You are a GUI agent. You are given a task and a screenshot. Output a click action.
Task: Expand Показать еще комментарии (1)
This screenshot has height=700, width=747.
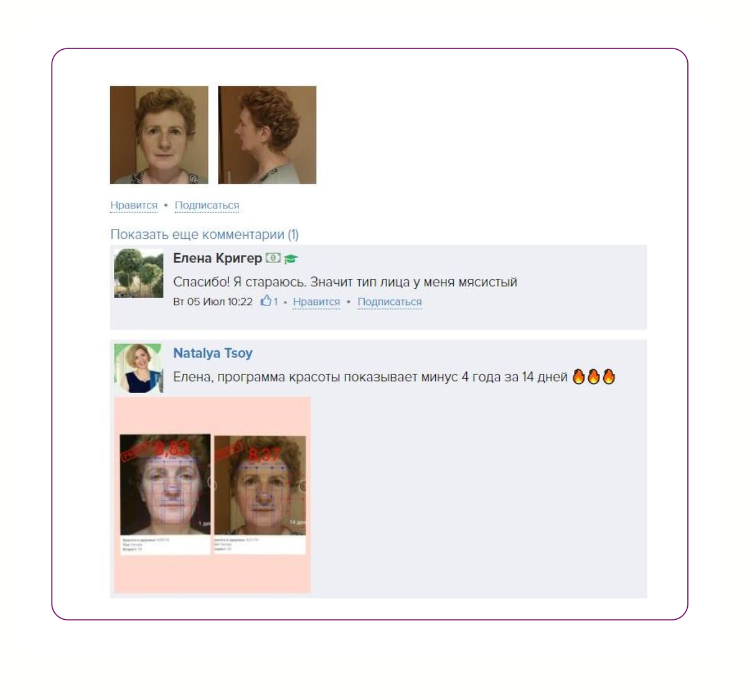click(x=204, y=235)
